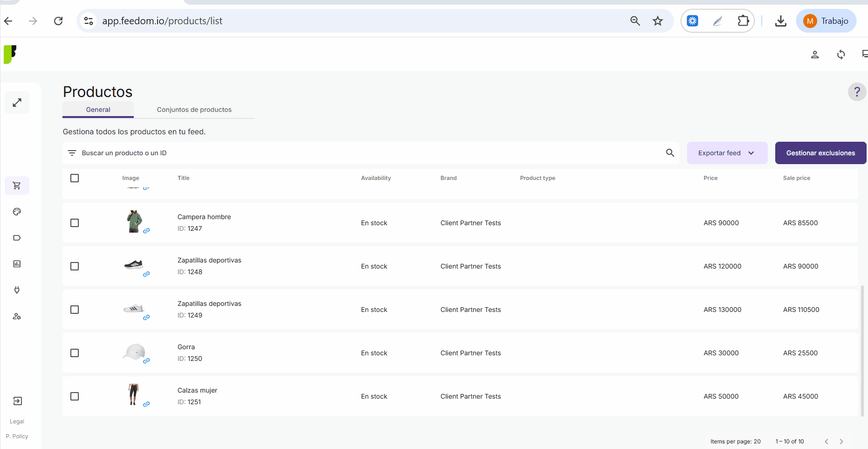Check the Gorra product row checkbox
Viewport: 868px width, 449px height.
pyautogui.click(x=75, y=353)
